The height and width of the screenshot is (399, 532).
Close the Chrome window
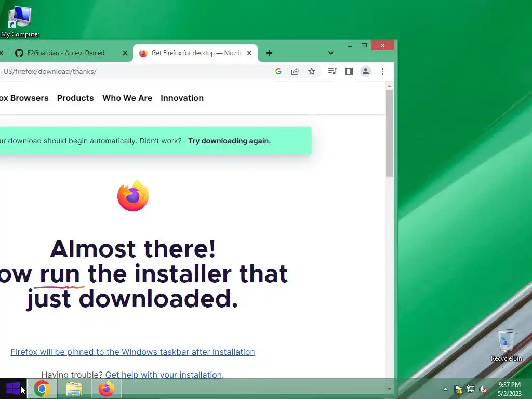click(383, 46)
